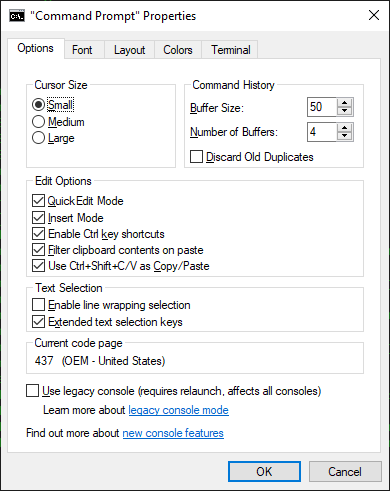Viewport: 390px width, 491px height.
Task: Uncheck Insert Mode
Action: (38, 218)
